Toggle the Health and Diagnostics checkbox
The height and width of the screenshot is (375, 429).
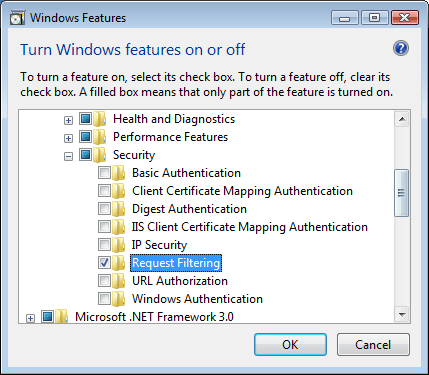pos(85,119)
